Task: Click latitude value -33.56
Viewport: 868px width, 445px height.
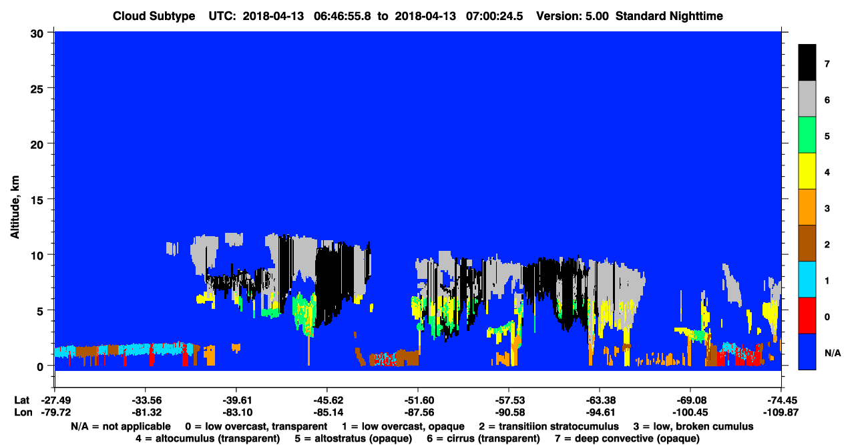Action: tap(145, 400)
